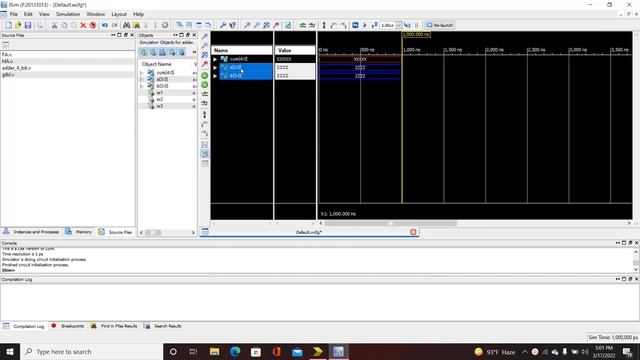Click the help pointer question icon
640x360 pixels.
click(233, 25)
